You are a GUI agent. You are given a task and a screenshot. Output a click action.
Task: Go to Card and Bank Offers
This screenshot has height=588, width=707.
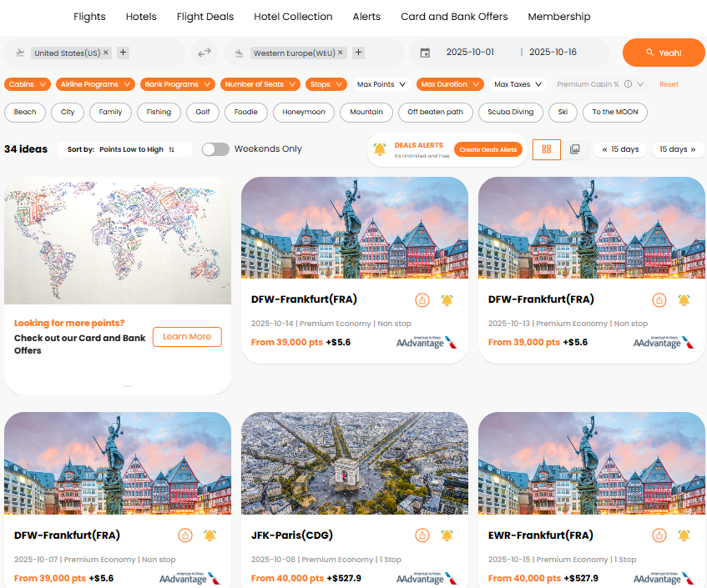[454, 17]
